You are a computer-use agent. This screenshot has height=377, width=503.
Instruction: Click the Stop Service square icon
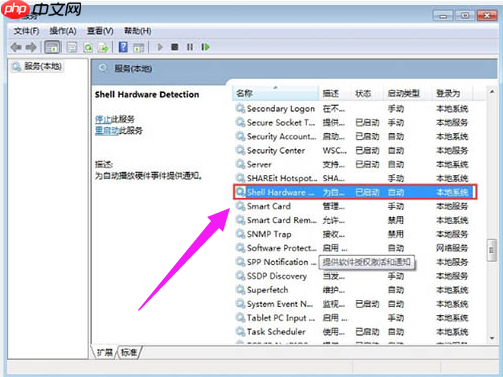(175, 47)
